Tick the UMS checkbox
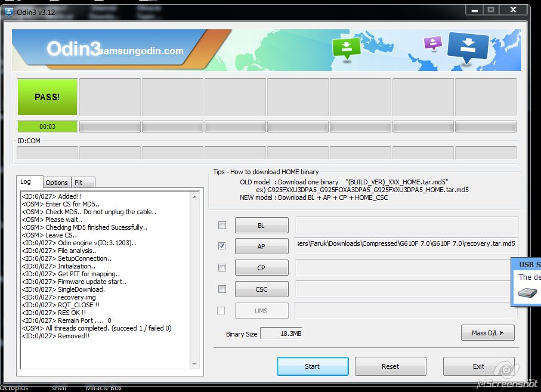The height and width of the screenshot is (392, 541). [x=221, y=311]
